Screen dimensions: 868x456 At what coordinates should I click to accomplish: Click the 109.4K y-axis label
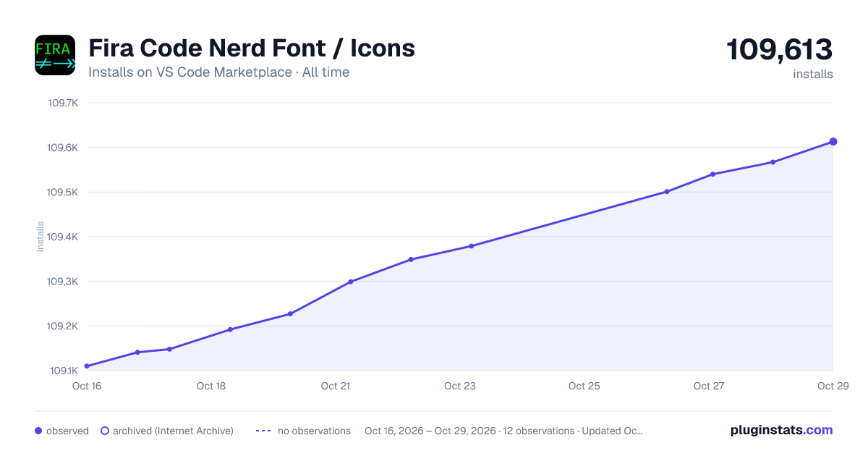tap(63, 237)
